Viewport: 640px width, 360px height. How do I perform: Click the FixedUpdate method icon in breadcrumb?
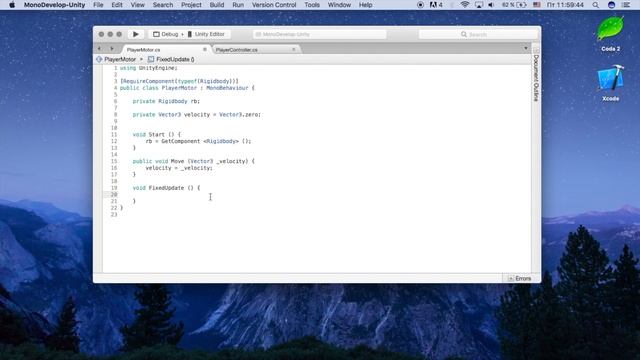point(151,60)
